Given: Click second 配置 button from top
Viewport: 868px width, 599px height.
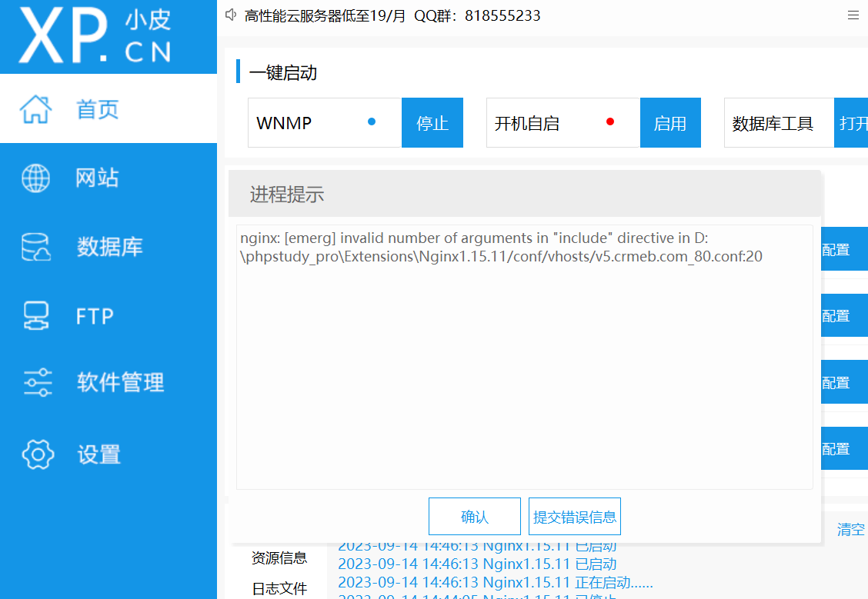Looking at the screenshot, I should click(x=844, y=315).
